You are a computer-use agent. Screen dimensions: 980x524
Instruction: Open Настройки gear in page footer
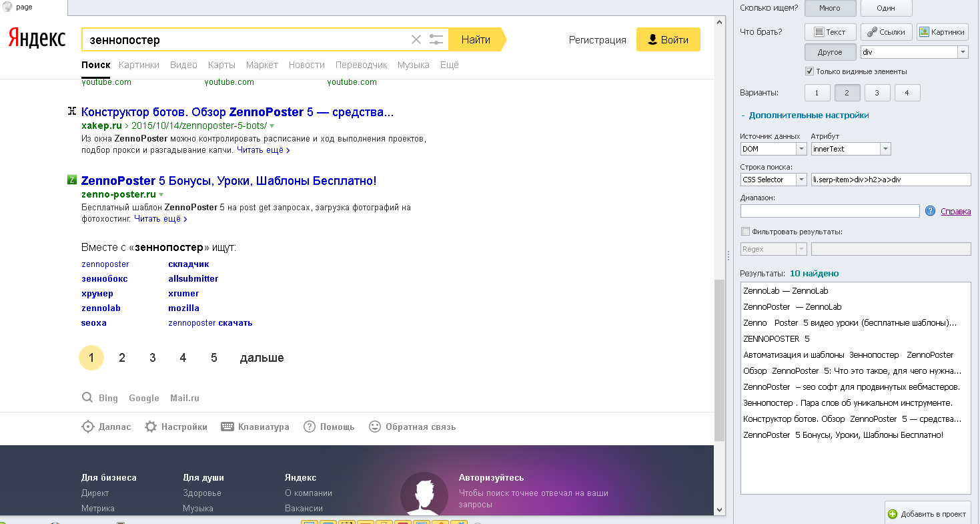tap(176, 427)
